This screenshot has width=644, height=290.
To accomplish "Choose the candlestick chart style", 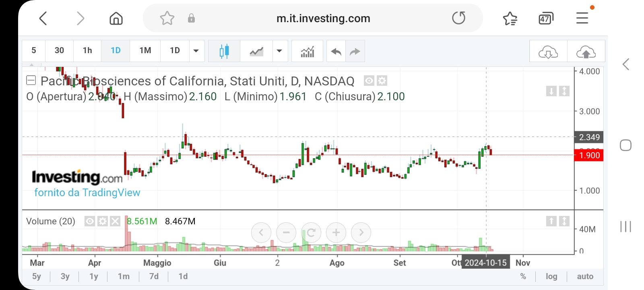I will (x=224, y=51).
